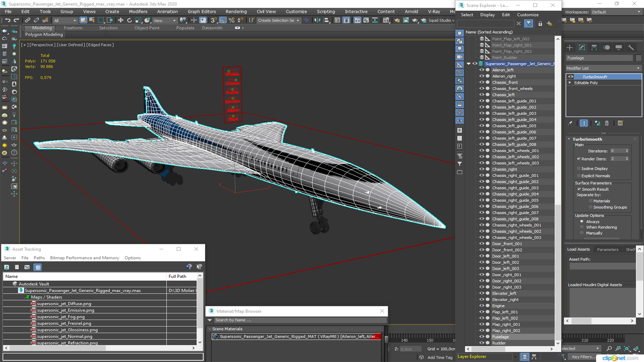The width and height of the screenshot is (644, 362).
Task: Toggle Angle Snap in main toolbar
Action: point(223,20)
